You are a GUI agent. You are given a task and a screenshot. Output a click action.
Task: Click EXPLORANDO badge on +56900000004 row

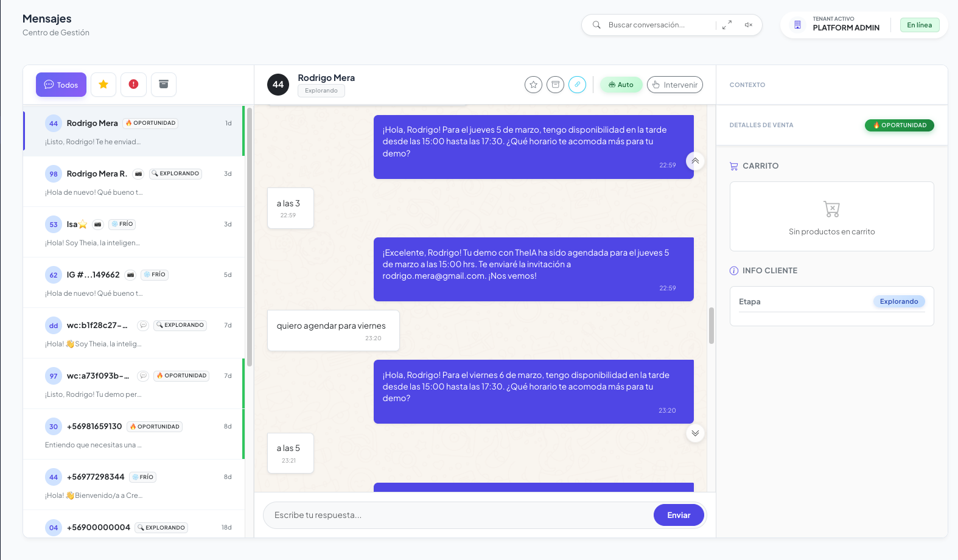click(x=161, y=528)
